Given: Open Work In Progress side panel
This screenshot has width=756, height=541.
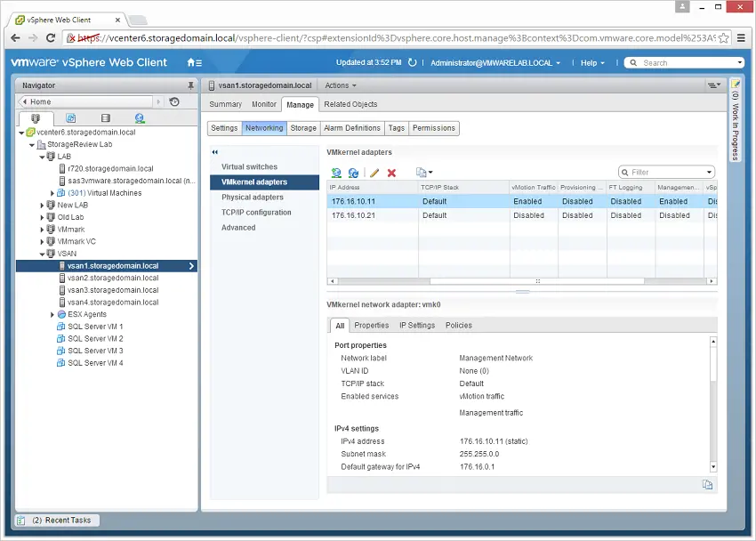Looking at the screenshot, I should 735,121.
